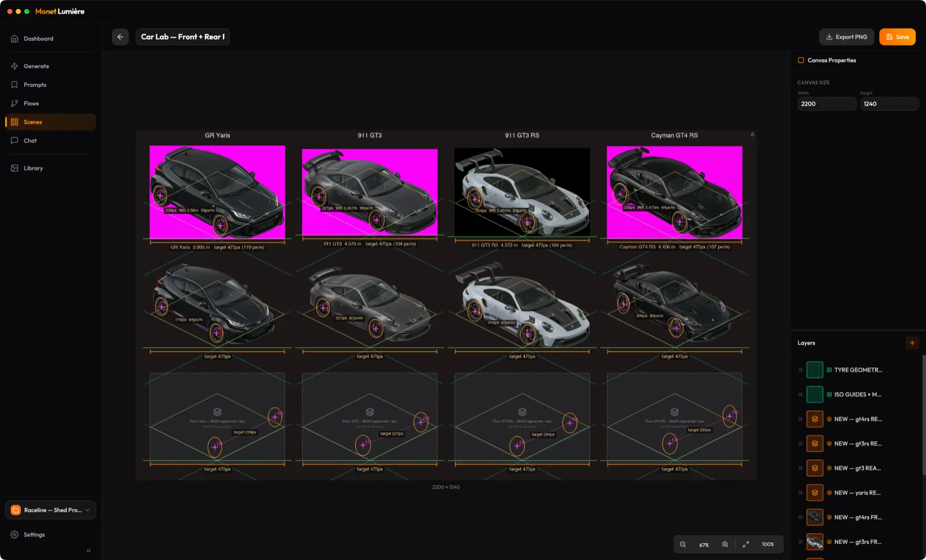The height and width of the screenshot is (560, 926).
Task: Click the Export PNG button
Action: coord(846,37)
